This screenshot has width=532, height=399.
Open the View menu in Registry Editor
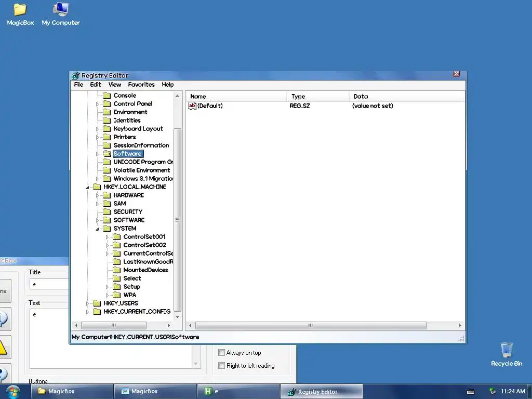coord(115,85)
